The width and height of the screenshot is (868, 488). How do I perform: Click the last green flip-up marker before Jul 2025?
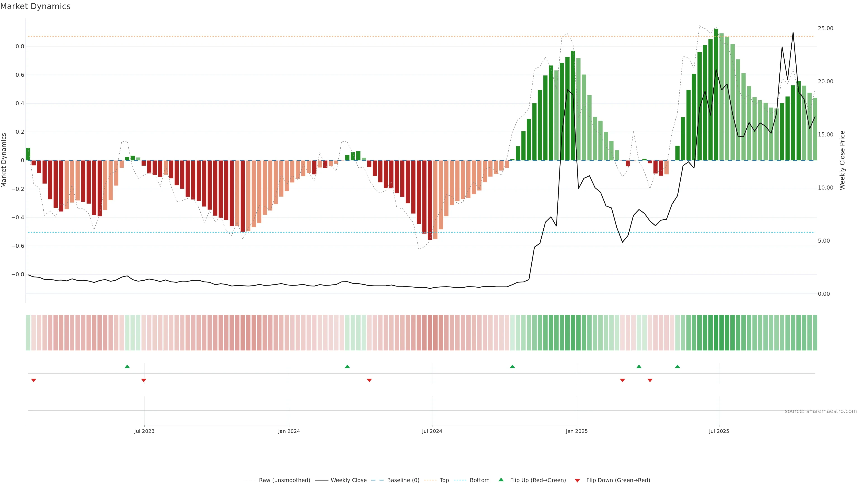pyautogui.click(x=677, y=366)
